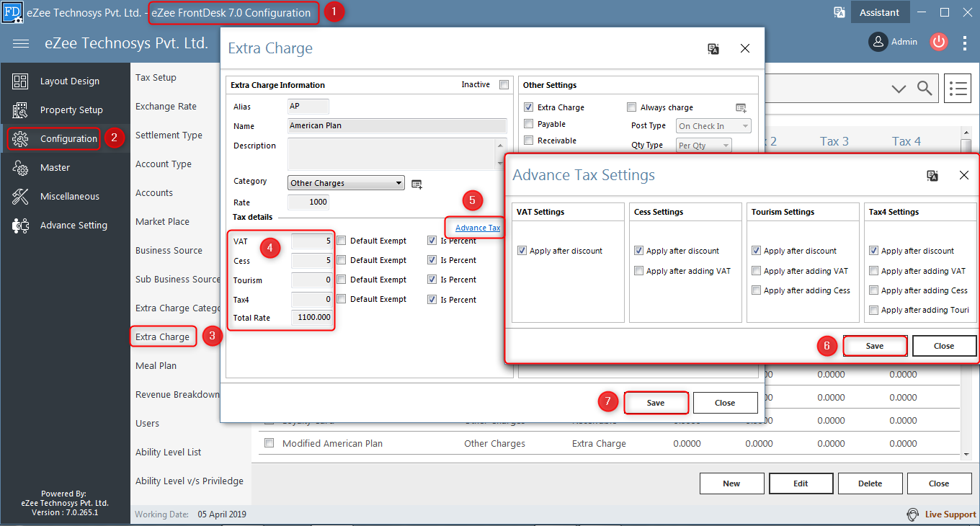Click Close in Advance Tax Settings
The image size is (980, 526).
click(944, 346)
